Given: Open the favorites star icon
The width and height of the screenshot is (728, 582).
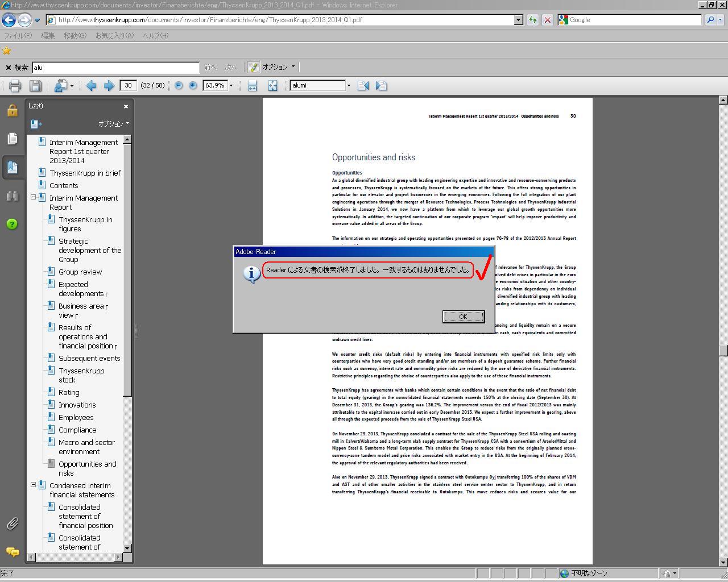Looking at the screenshot, I should click(7, 51).
